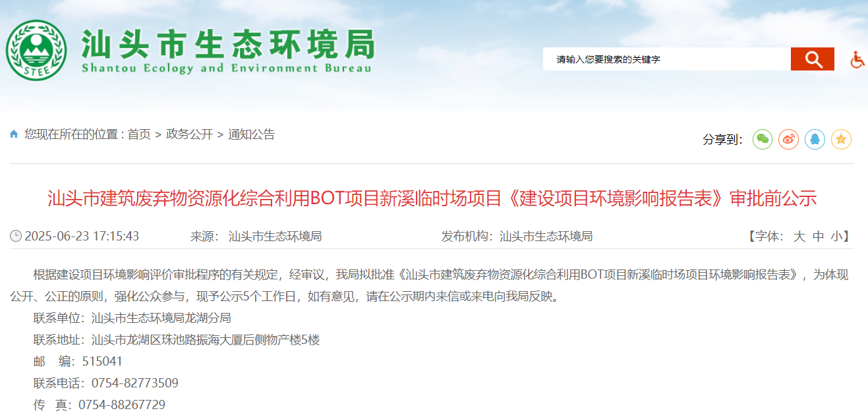Go to 首页 in the breadcrumb
Screen dimensions: 868x419
(x=139, y=134)
